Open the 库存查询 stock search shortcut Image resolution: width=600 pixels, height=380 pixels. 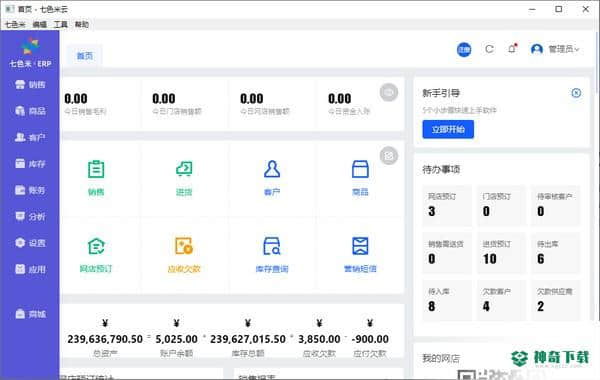272,255
